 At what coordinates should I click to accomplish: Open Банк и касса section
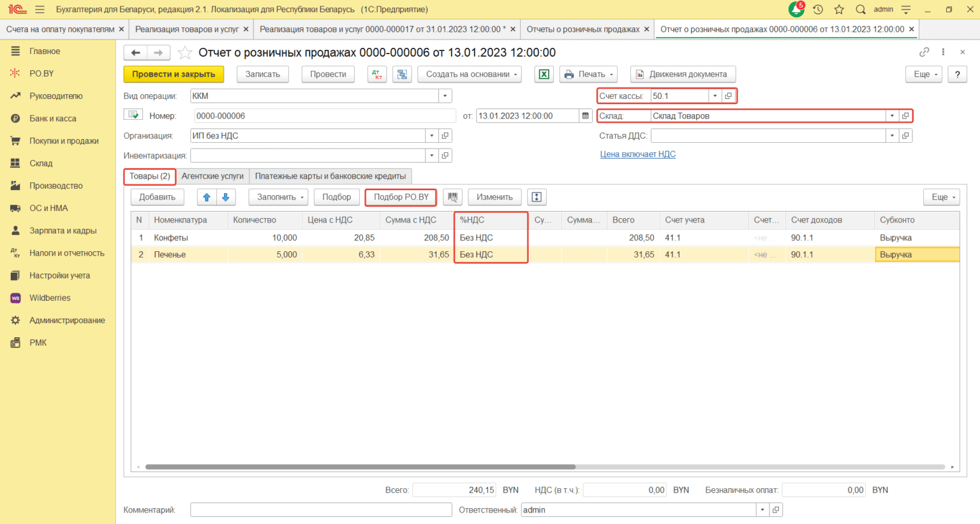coord(52,119)
